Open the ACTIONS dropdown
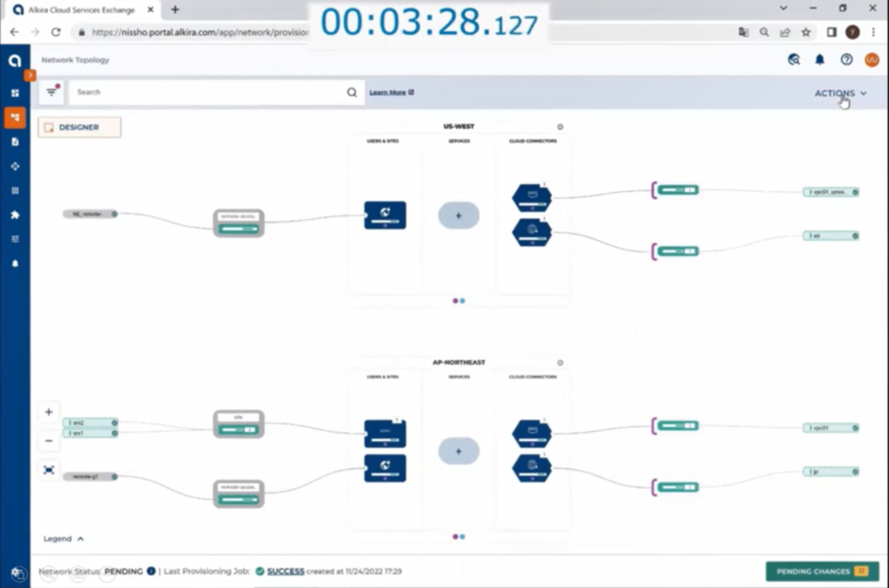 click(x=840, y=93)
